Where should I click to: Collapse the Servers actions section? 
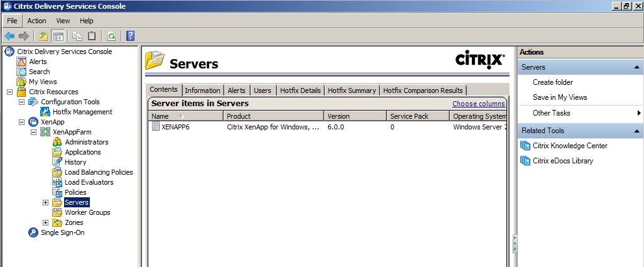(x=636, y=67)
